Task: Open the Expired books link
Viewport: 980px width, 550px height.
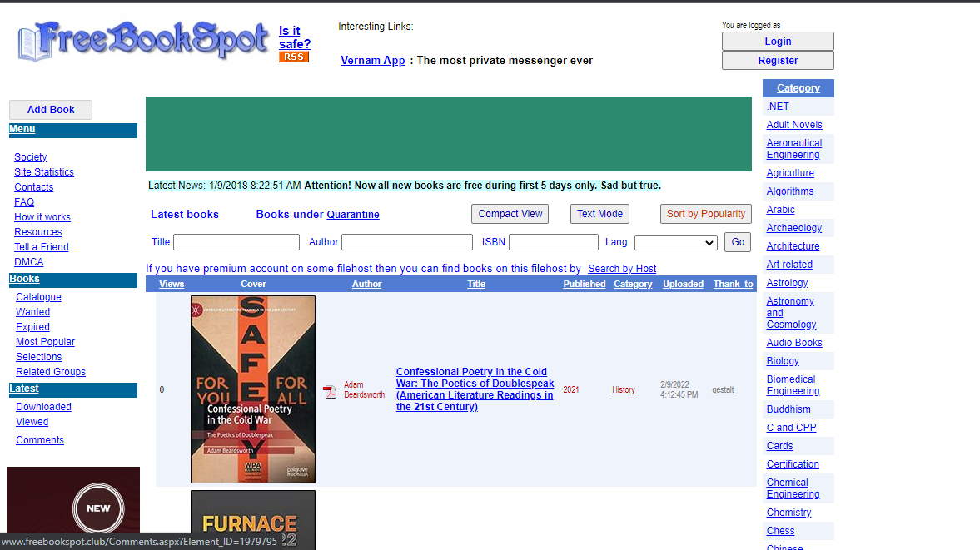Action: tap(33, 327)
